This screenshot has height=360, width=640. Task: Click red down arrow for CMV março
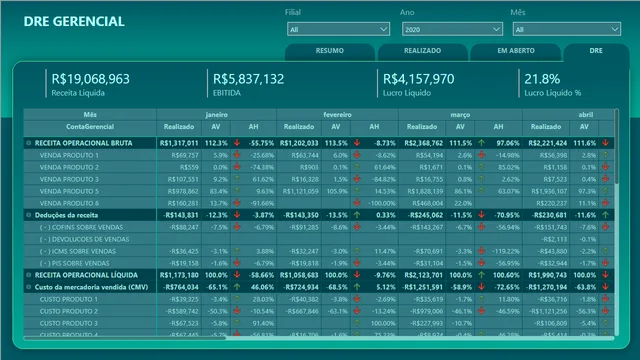tap(482, 287)
